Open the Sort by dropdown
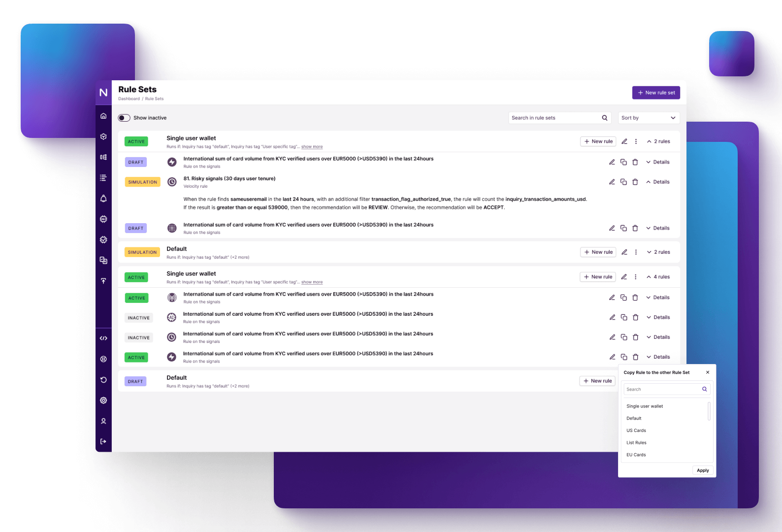Screen dimensions: 782x532 pyautogui.click(x=649, y=118)
